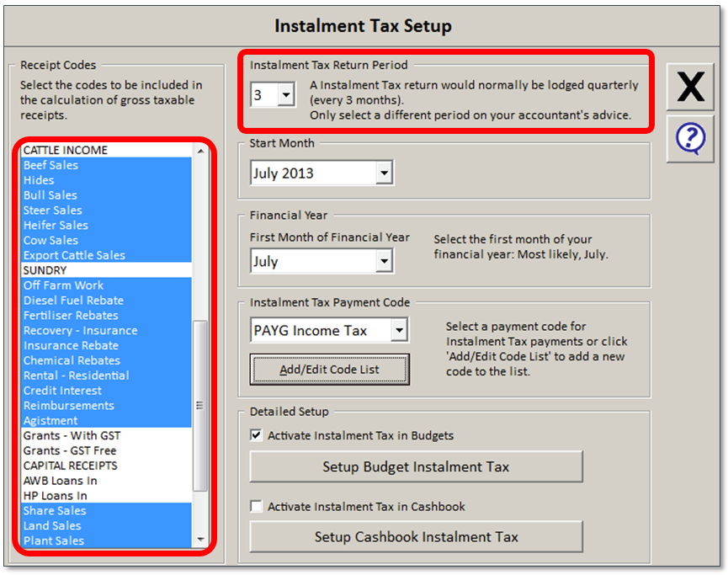The width and height of the screenshot is (728, 575).
Task: Select HP Loans In receipt code
Action: (x=107, y=495)
